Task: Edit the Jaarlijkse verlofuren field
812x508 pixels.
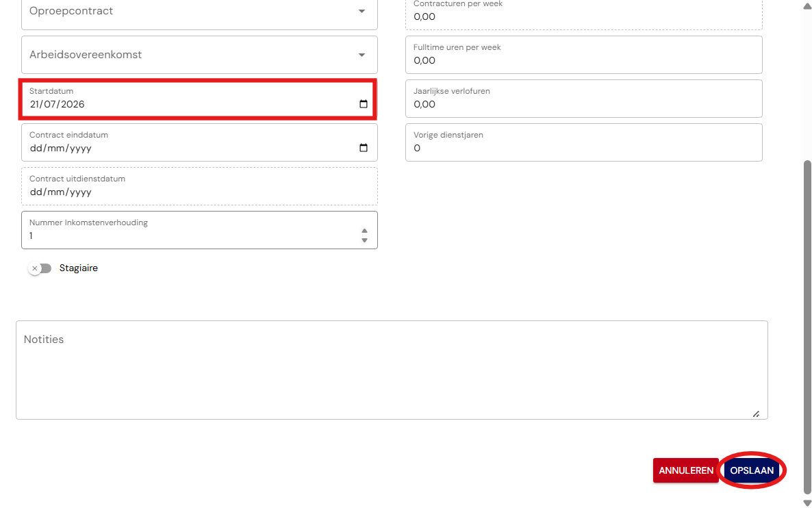Action: pos(583,99)
